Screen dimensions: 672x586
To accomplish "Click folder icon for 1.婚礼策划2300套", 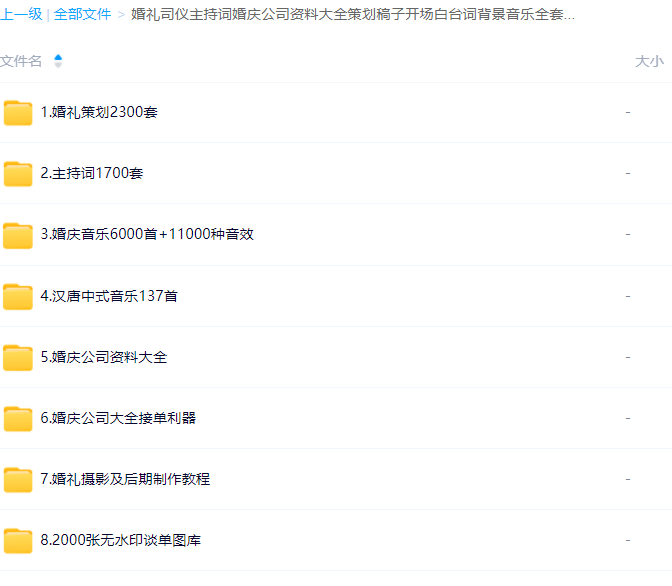I will point(18,113).
